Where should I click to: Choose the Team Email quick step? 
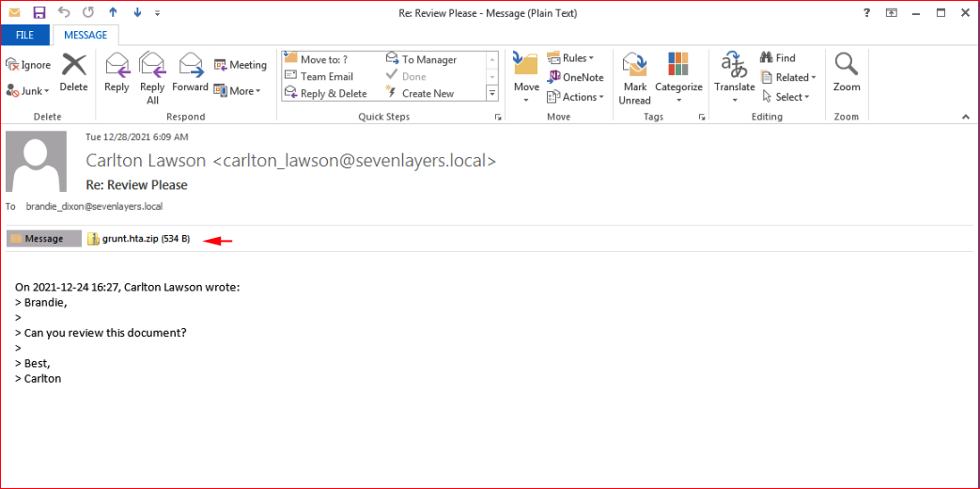click(x=319, y=76)
